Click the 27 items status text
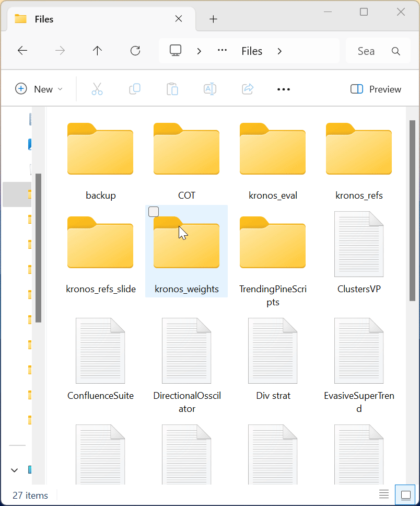420x506 pixels. 30,496
